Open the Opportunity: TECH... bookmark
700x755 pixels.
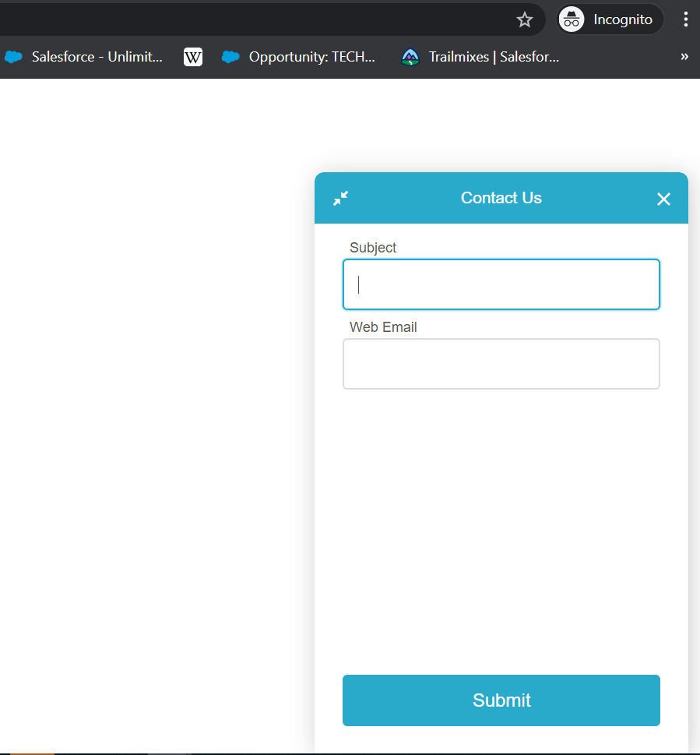298,57
